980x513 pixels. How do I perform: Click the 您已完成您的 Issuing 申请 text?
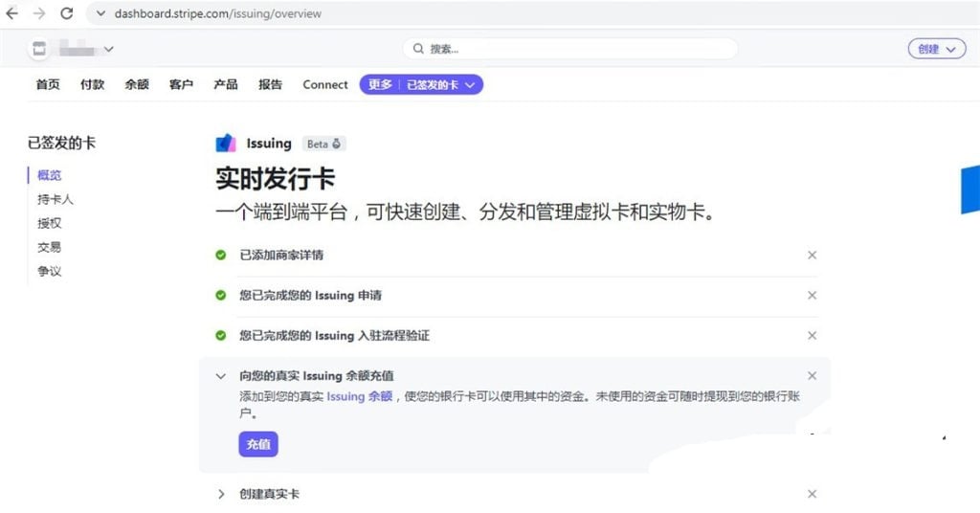click(x=311, y=295)
